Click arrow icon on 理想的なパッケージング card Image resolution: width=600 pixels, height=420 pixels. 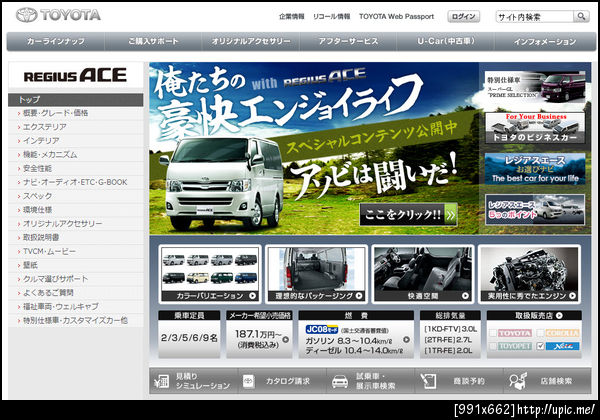(359, 296)
